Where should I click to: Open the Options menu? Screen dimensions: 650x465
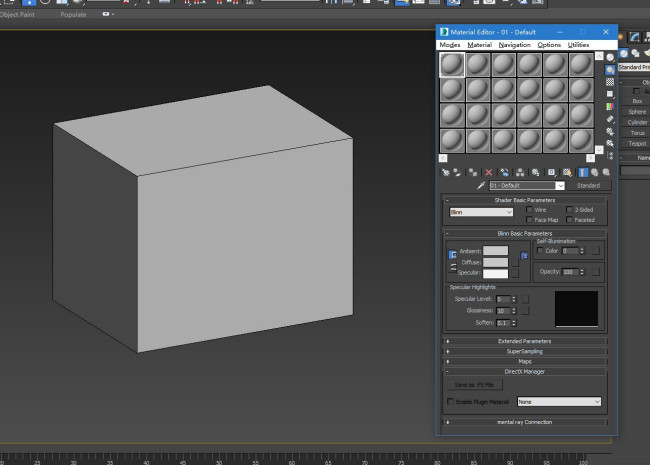549,45
